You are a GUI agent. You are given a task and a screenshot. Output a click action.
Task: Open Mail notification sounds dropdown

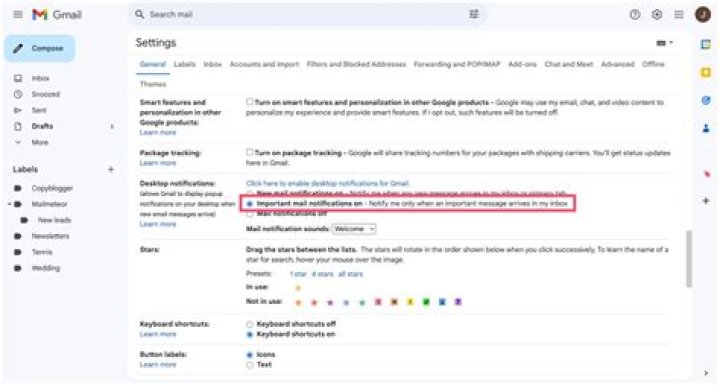[354, 229]
